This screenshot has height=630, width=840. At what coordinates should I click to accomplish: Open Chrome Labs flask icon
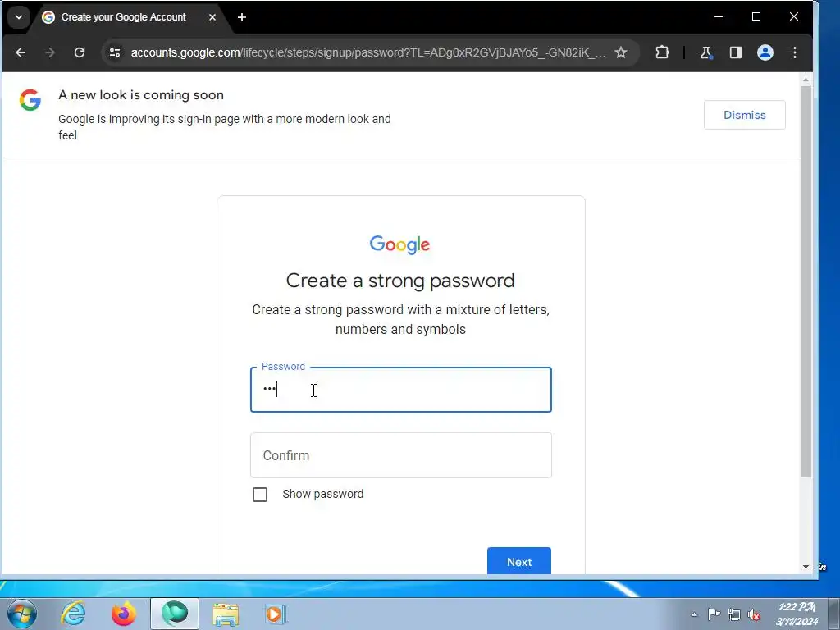point(705,52)
